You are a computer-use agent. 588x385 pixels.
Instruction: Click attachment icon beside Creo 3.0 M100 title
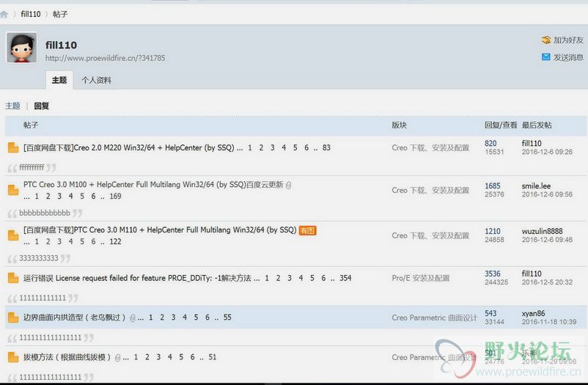288,185
